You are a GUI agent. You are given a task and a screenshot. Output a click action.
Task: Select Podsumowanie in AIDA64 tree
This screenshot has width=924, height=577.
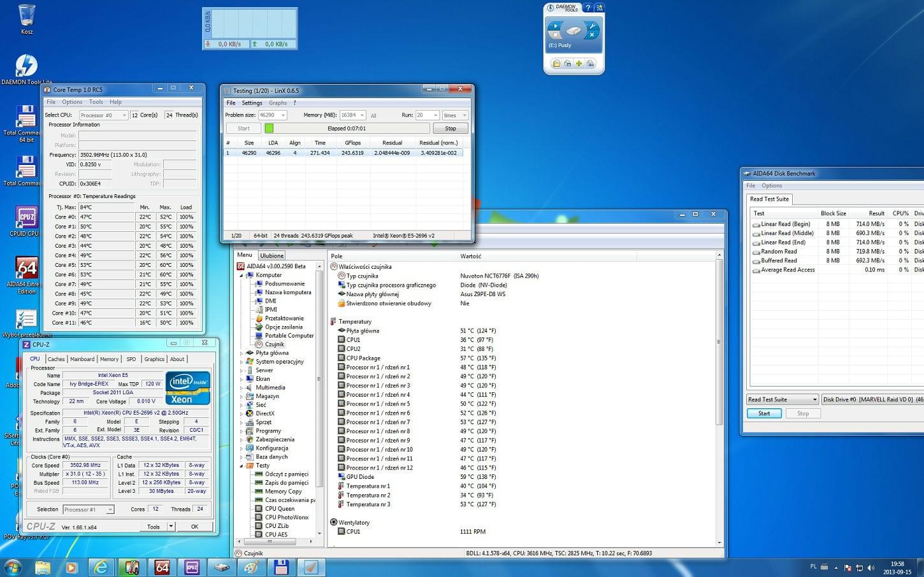point(284,283)
